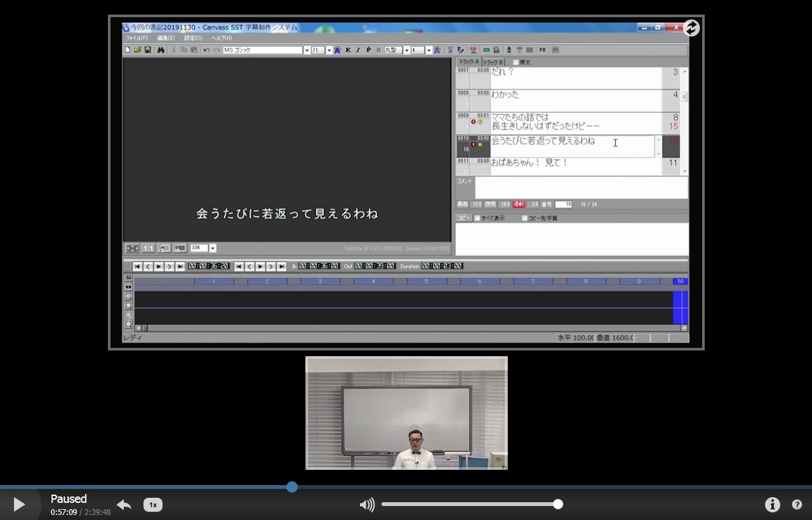Open the help question mark icon
812x520 pixels.
tap(797, 505)
